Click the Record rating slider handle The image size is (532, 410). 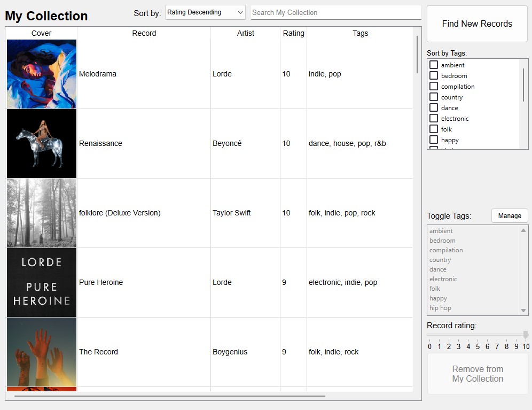[x=526, y=335]
